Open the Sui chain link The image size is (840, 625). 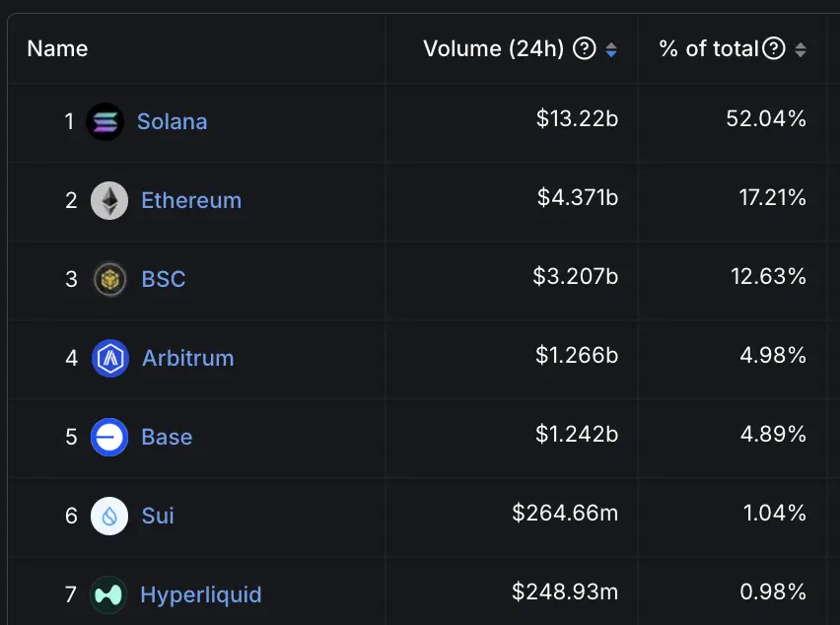(158, 516)
